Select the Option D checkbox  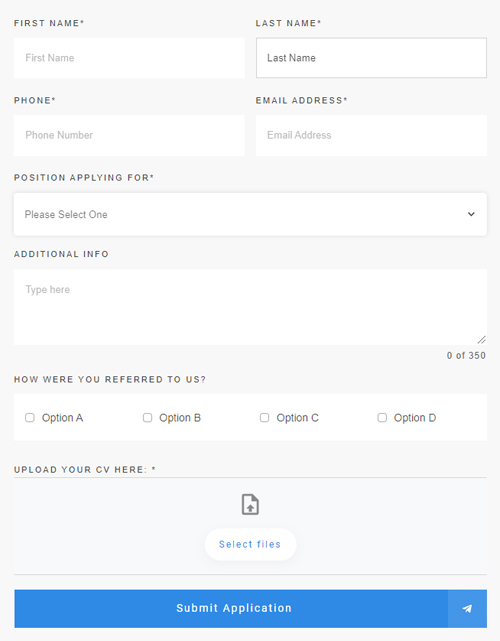click(x=382, y=417)
